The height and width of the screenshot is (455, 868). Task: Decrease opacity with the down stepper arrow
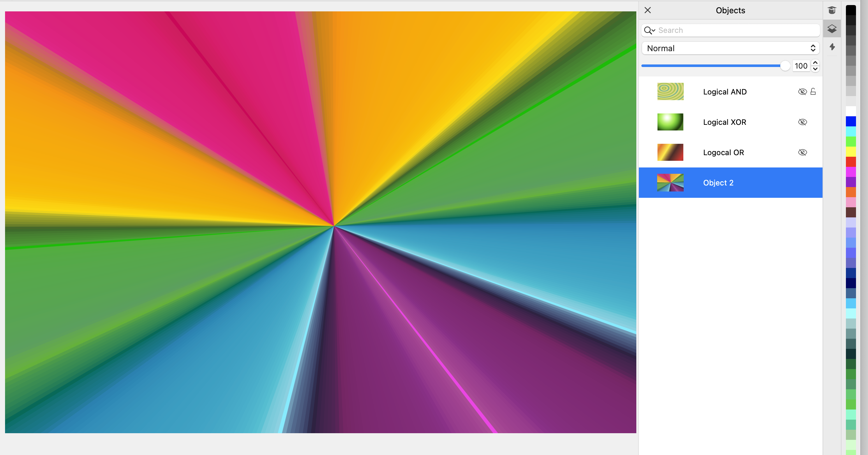point(815,69)
